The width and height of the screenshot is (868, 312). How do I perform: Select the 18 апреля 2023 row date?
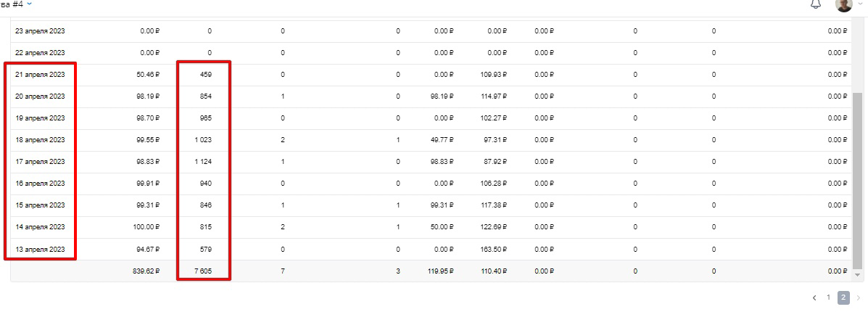click(40, 140)
